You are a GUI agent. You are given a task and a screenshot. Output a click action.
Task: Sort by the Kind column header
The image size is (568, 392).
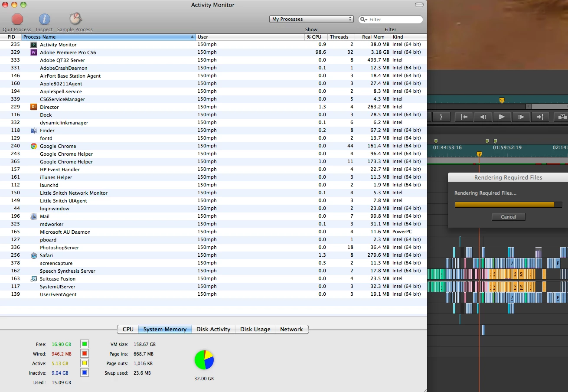tap(408, 37)
